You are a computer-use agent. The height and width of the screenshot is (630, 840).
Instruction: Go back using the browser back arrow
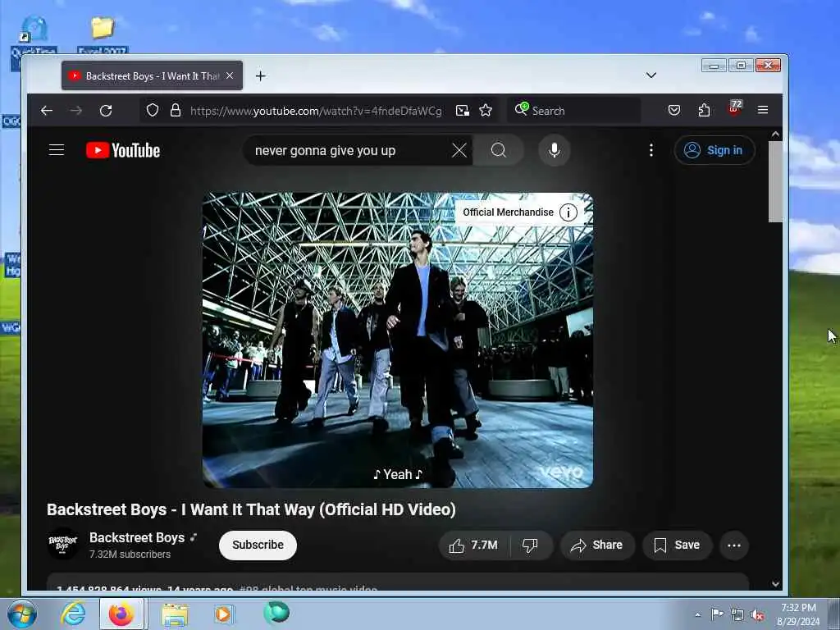(x=47, y=111)
